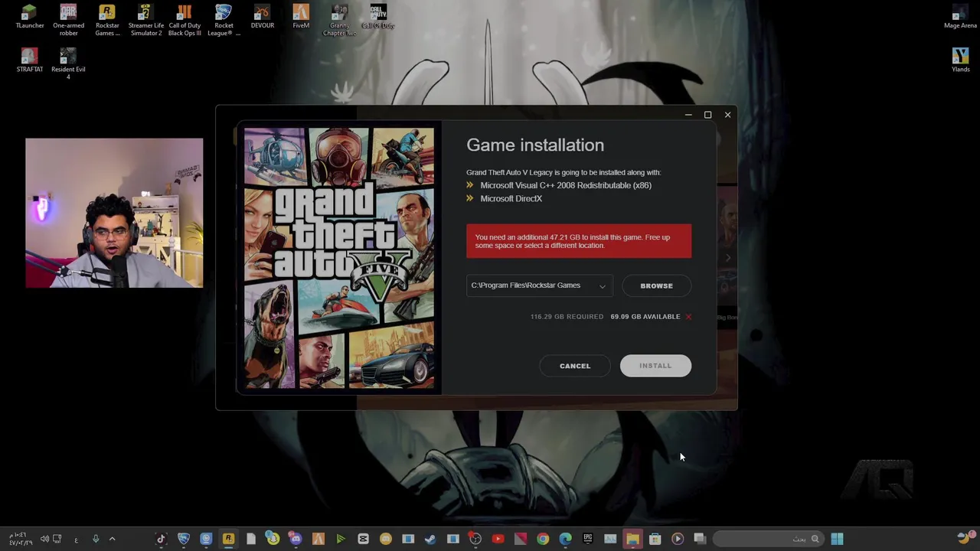Click the taskbar search box

[x=769, y=539]
